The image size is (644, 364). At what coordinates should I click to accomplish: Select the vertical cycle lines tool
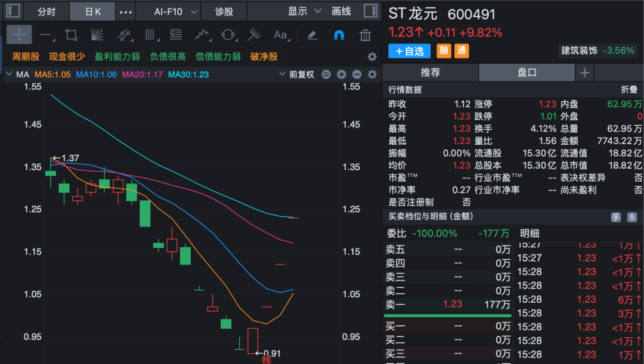tap(151, 35)
